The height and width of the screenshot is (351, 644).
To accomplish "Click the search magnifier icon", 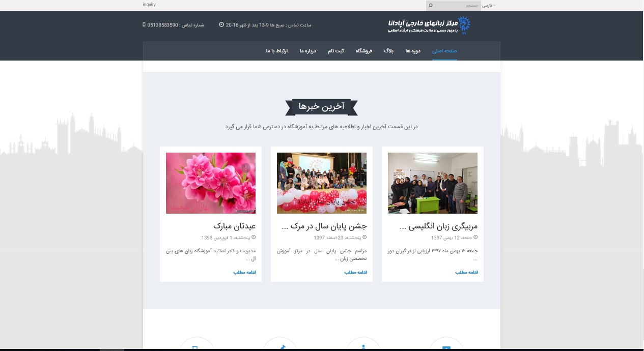I will point(430,6).
